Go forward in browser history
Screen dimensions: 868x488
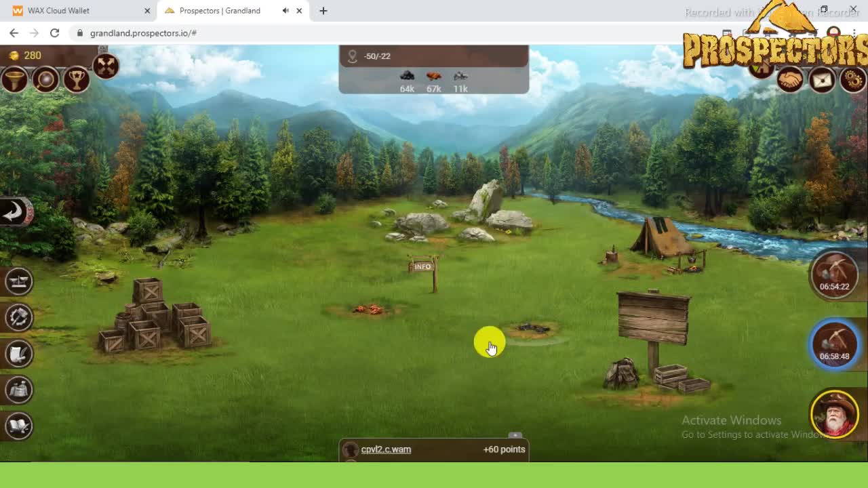point(34,33)
